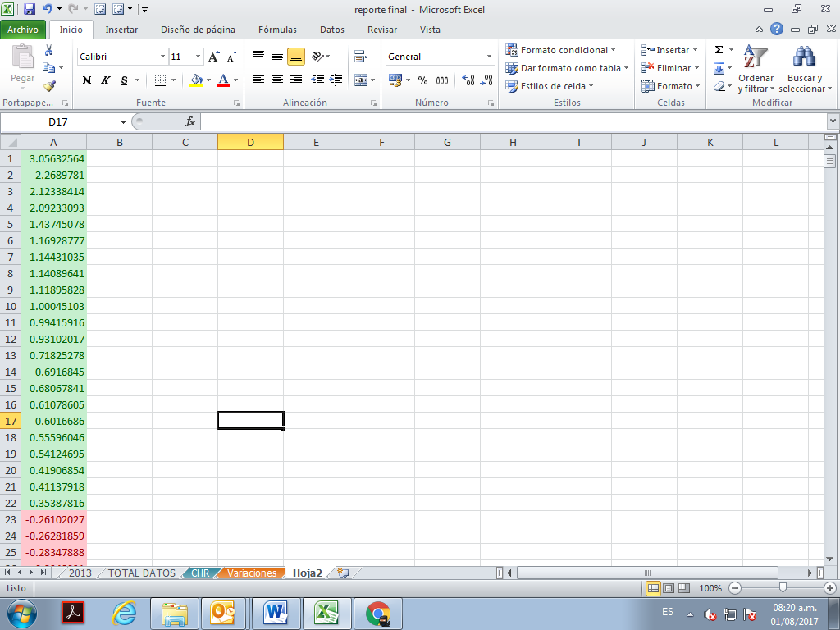
Task: Increase decimal places
Action: [468, 80]
